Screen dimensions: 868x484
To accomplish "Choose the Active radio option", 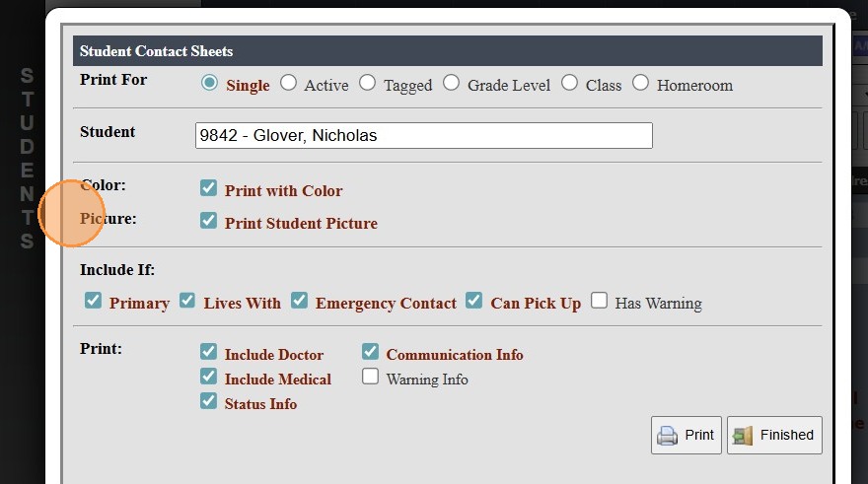I will click(x=288, y=83).
